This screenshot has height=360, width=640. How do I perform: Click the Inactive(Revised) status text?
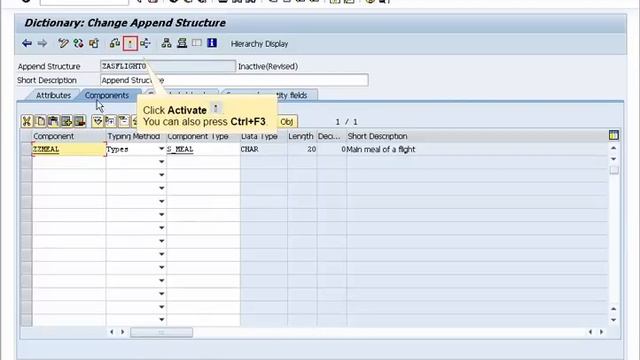(268, 66)
